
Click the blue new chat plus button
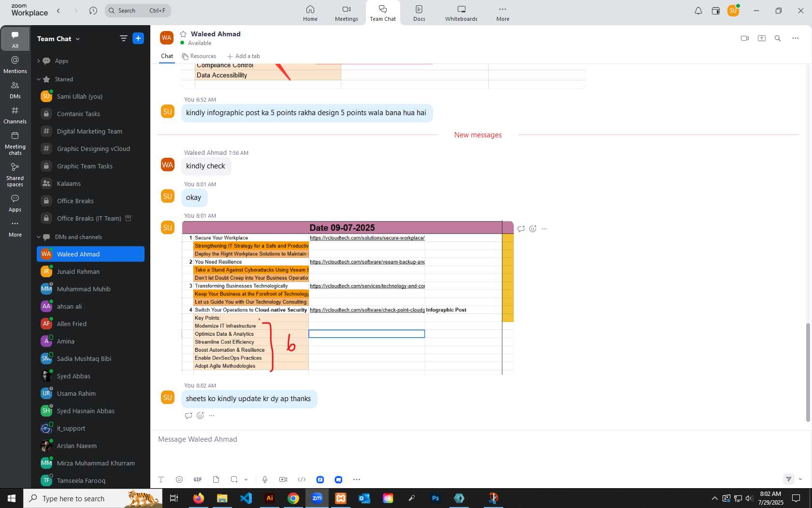(138, 38)
